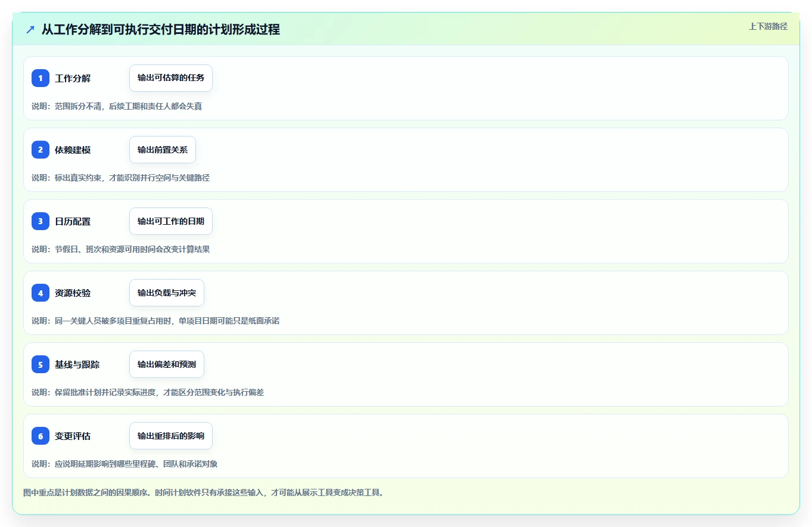812x527 pixels.
Task: Click step number badge 5
Action: point(41,364)
